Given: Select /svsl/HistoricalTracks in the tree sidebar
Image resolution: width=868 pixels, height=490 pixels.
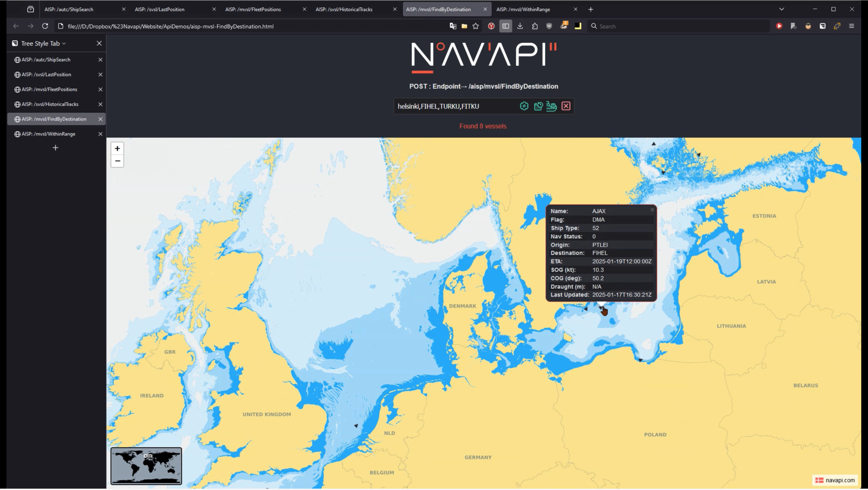Looking at the screenshot, I should coord(50,104).
